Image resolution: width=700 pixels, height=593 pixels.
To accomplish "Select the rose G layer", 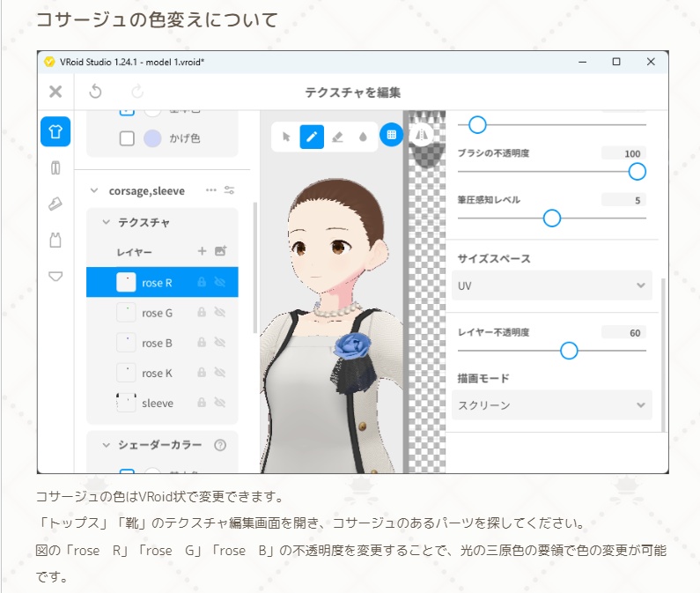I will click(162, 313).
